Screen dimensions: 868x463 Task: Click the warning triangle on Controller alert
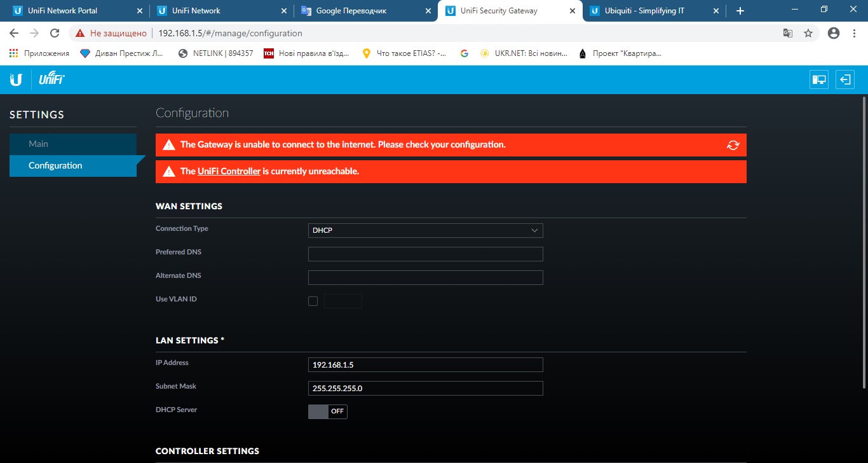click(x=169, y=172)
